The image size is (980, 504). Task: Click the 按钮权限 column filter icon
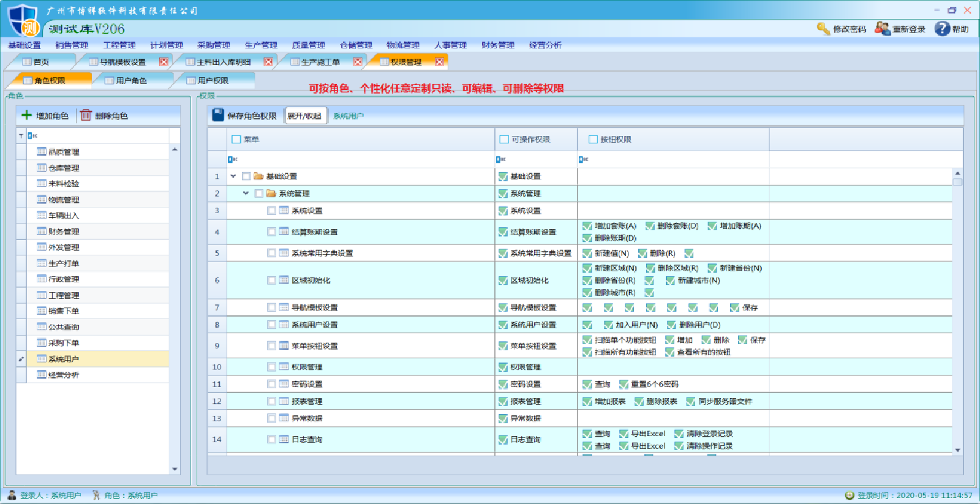pos(583,159)
